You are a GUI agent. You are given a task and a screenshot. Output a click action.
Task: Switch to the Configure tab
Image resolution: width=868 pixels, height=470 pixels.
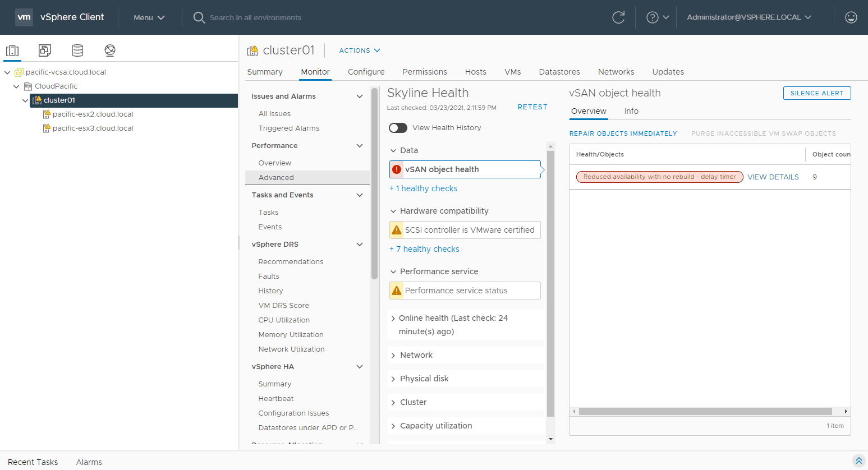coord(366,72)
